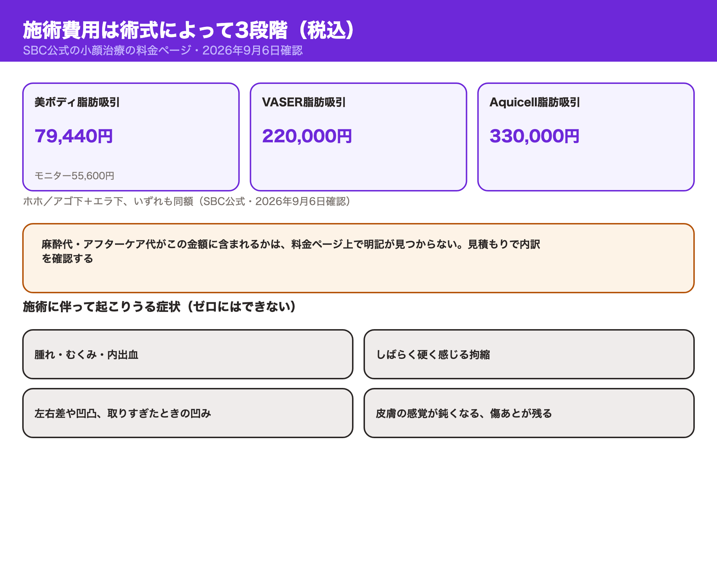Click the 220,000円 price

307,136
